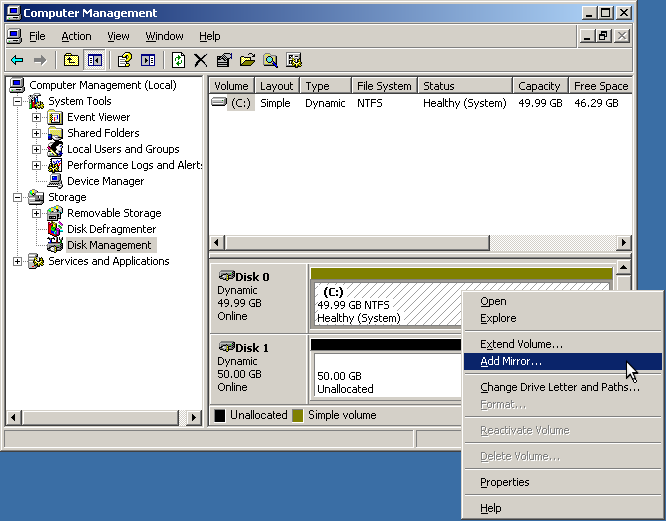
Task: Expand the Removable Storage node
Action: click(37, 213)
